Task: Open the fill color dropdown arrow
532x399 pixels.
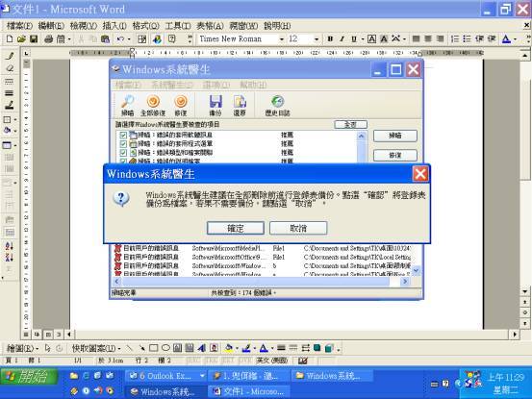Action: pos(237,348)
